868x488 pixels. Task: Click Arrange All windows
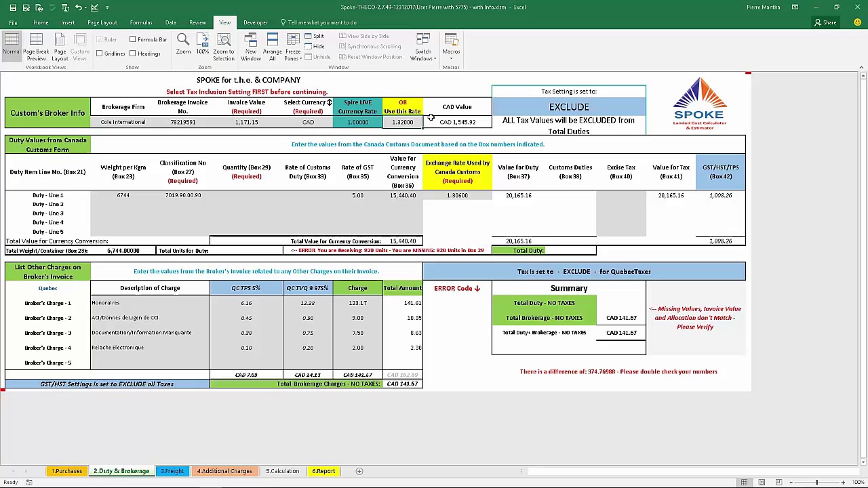click(x=272, y=47)
